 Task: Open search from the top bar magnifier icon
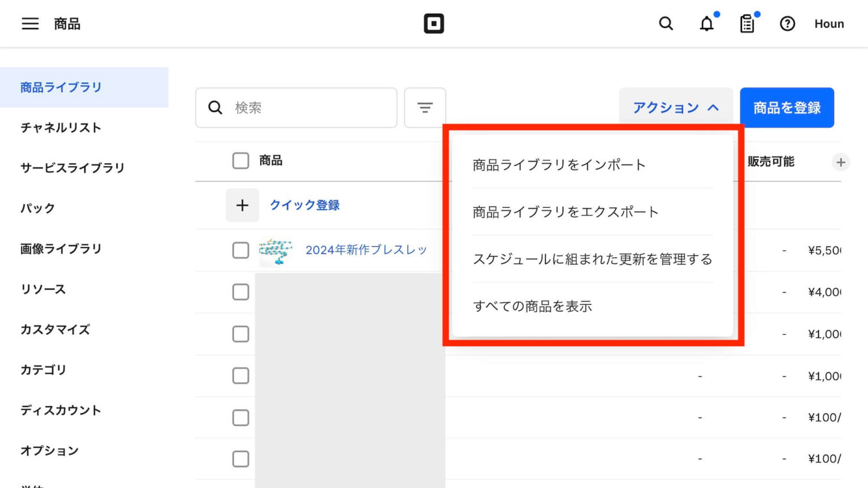click(666, 24)
